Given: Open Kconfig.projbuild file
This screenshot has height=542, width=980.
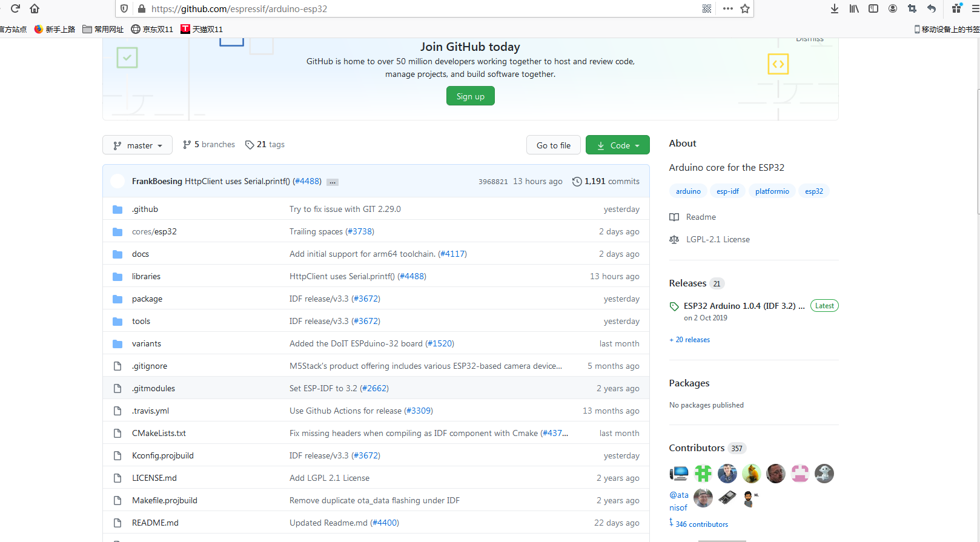Looking at the screenshot, I should [x=163, y=456].
